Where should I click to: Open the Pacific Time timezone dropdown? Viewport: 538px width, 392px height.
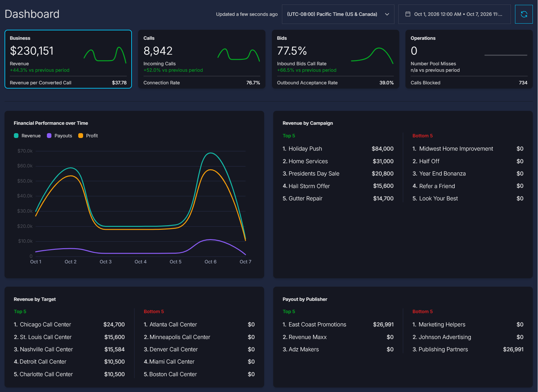[338, 14]
